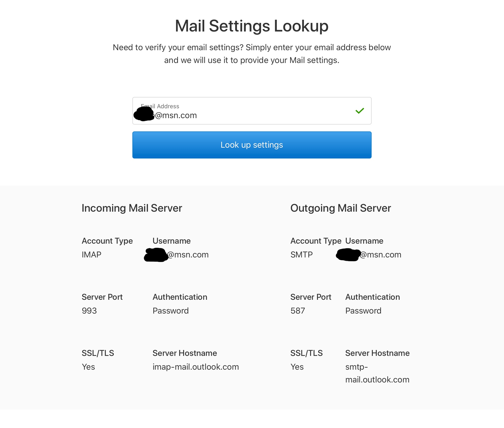Select incoming server port value 993
Screen dimensions: 504x428
pos(89,311)
